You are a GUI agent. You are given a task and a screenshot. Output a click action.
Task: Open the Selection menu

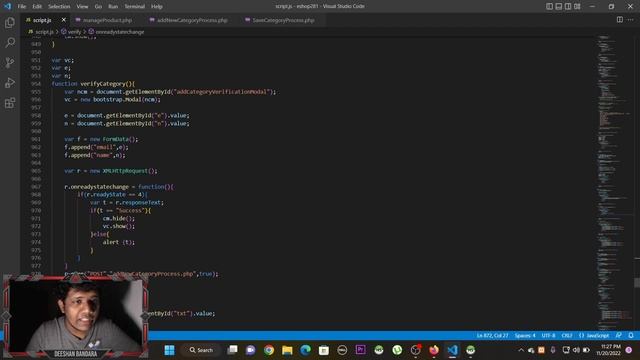point(59,7)
